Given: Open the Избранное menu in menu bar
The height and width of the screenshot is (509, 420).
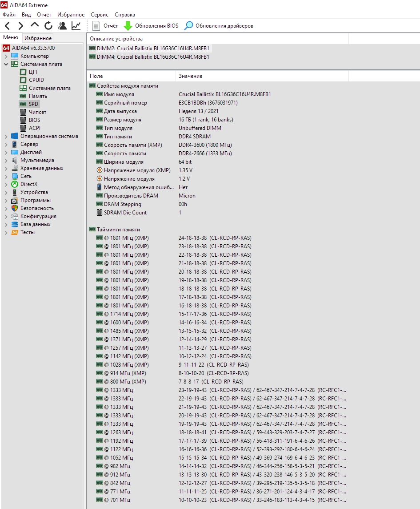Looking at the screenshot, I should [71, 15].
